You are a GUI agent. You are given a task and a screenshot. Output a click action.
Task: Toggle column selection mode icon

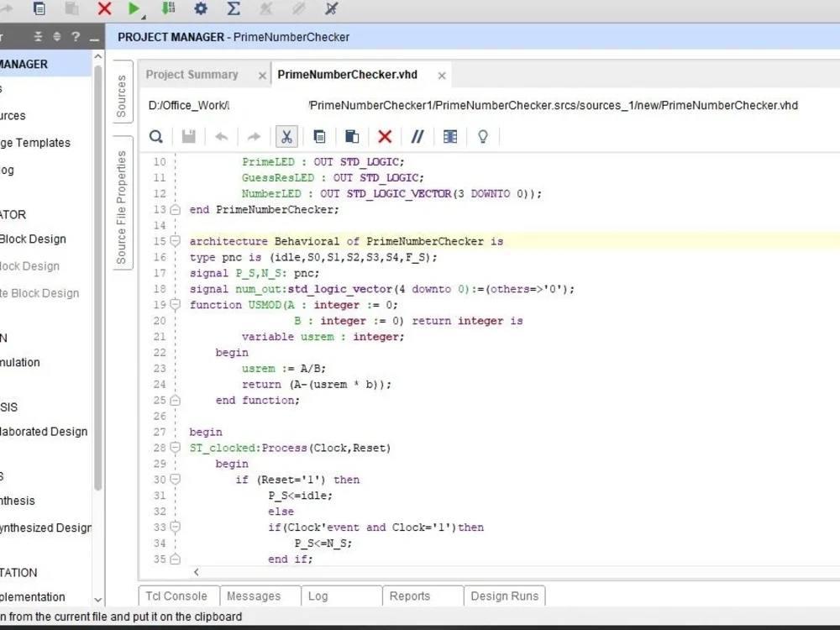[450, 137]
